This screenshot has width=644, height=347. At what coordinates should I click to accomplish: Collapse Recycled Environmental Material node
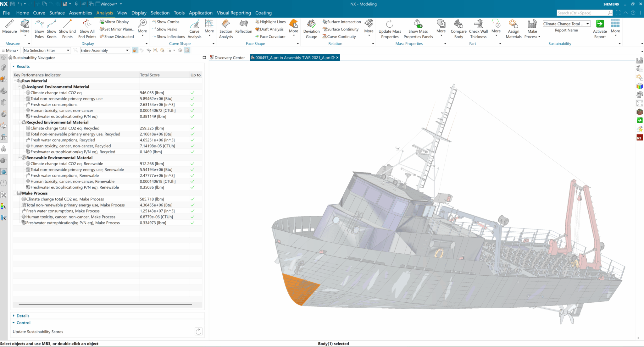(x=19, y=122)
